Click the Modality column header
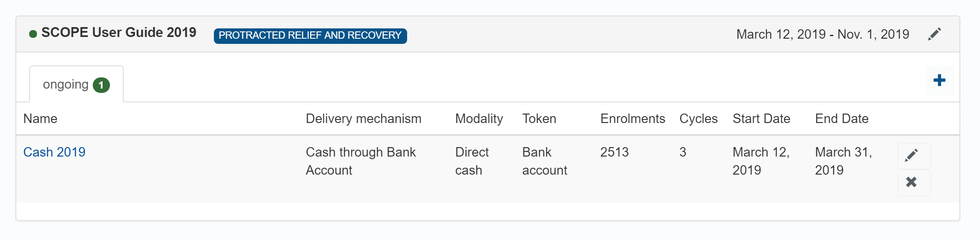The height and width of the screenshot is (240, 980). pos(479,119)
